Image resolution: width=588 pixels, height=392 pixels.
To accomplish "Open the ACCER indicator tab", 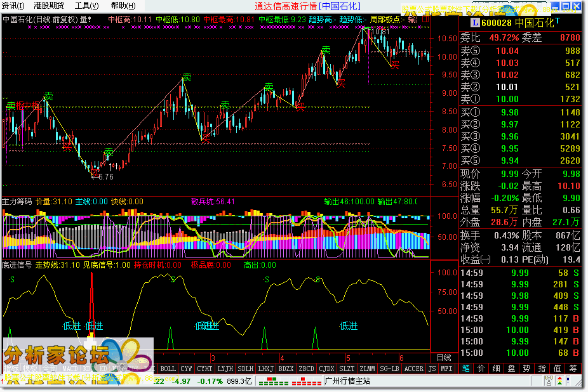I will pos(414,369).
